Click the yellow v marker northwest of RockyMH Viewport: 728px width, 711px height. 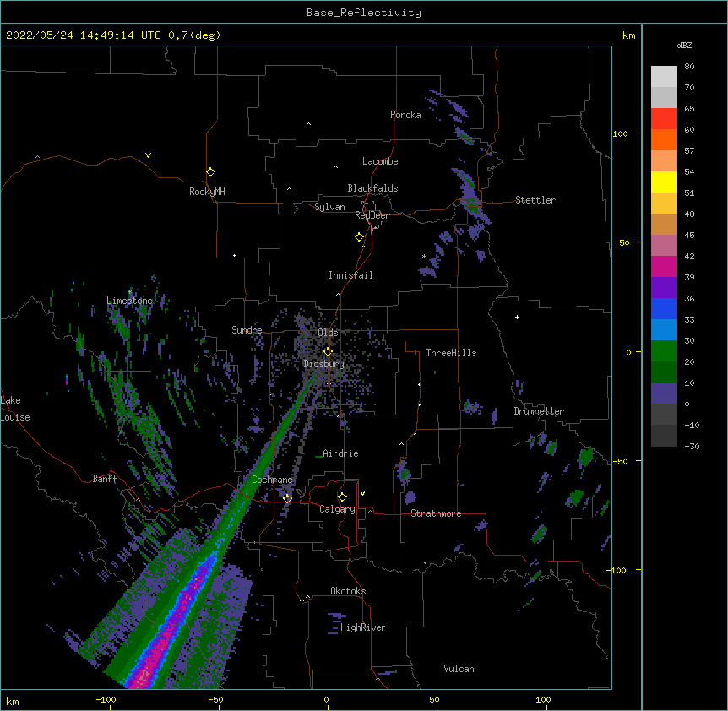tap(148, 155)
